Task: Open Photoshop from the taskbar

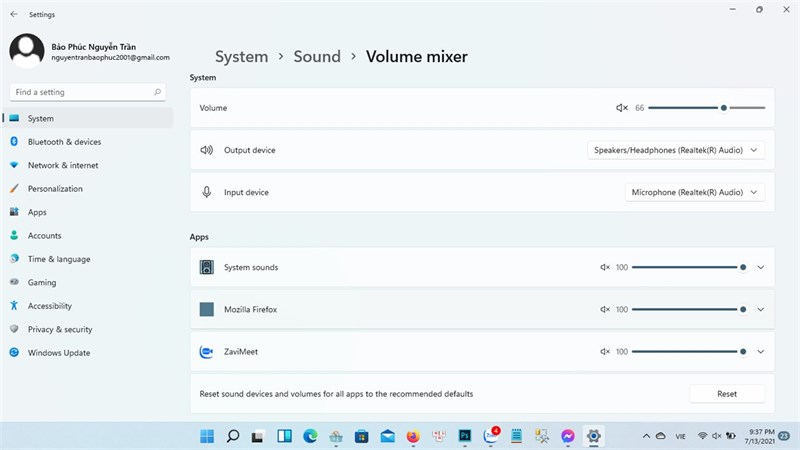Action: (465, 436)
